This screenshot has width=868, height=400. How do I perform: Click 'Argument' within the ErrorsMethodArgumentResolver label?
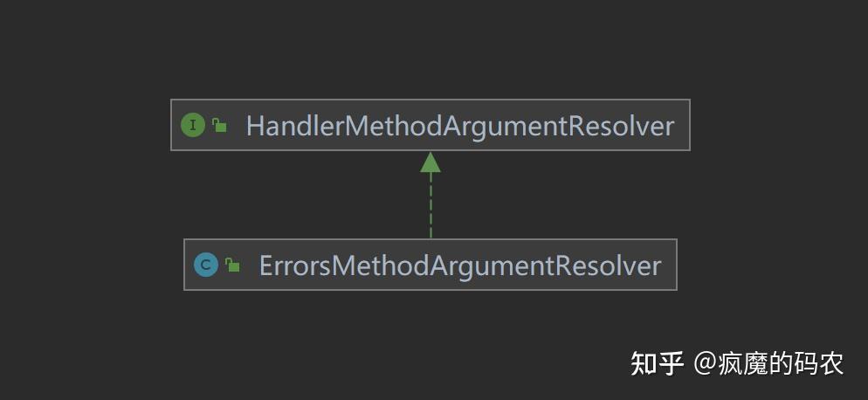[x=485, y=267]
